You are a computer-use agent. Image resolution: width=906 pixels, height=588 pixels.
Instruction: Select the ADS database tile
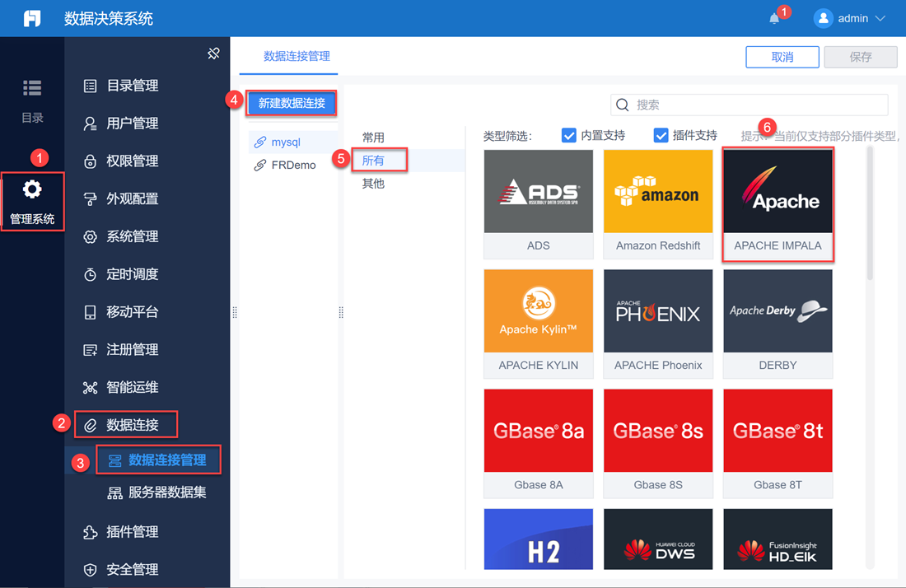[x=539, y=204]
